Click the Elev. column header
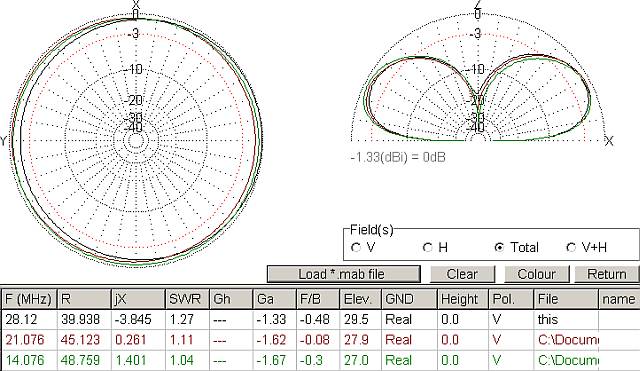The image size is (640, 371). coord(361,299)
